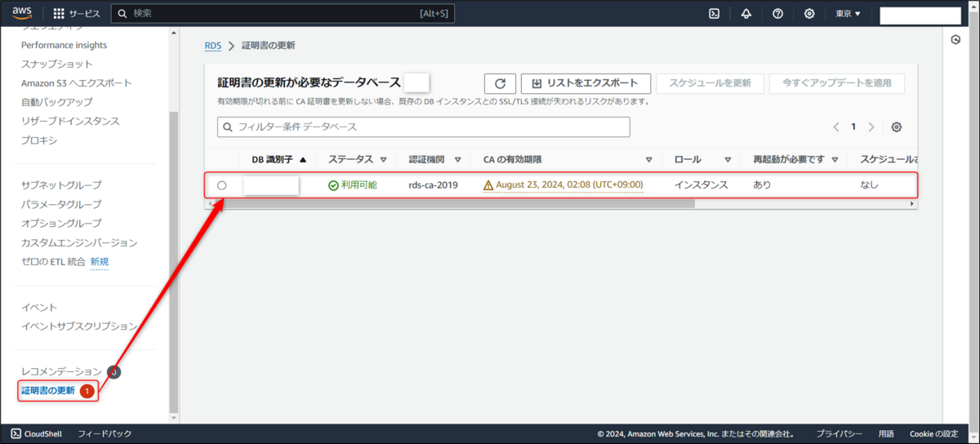The width and height of the screenshot is (980, 444).
Task: Focus the 検索 search box
Action: coord(283,14)
